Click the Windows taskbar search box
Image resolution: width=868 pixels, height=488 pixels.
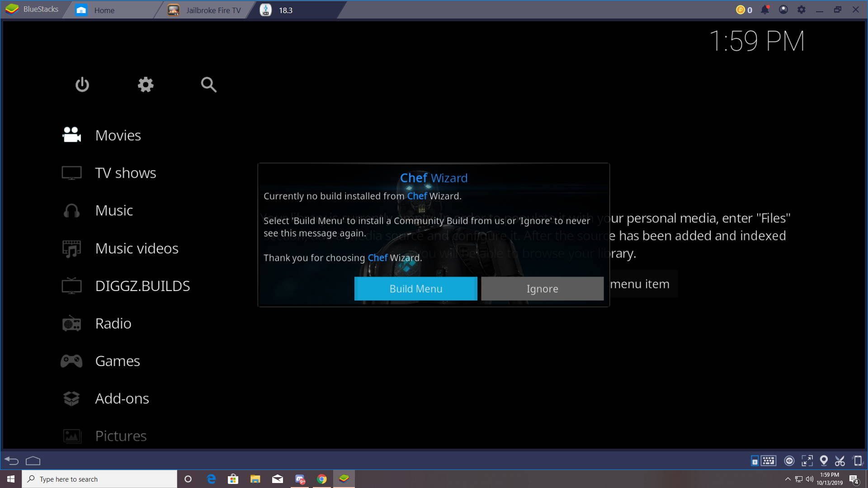(x=99, y=479)
